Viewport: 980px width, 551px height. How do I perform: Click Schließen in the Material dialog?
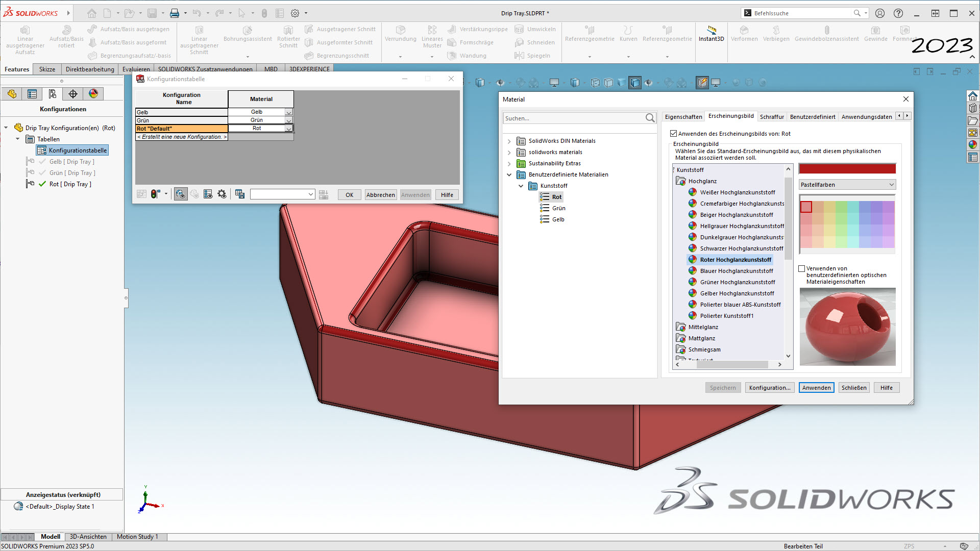(x=854, y=388)
